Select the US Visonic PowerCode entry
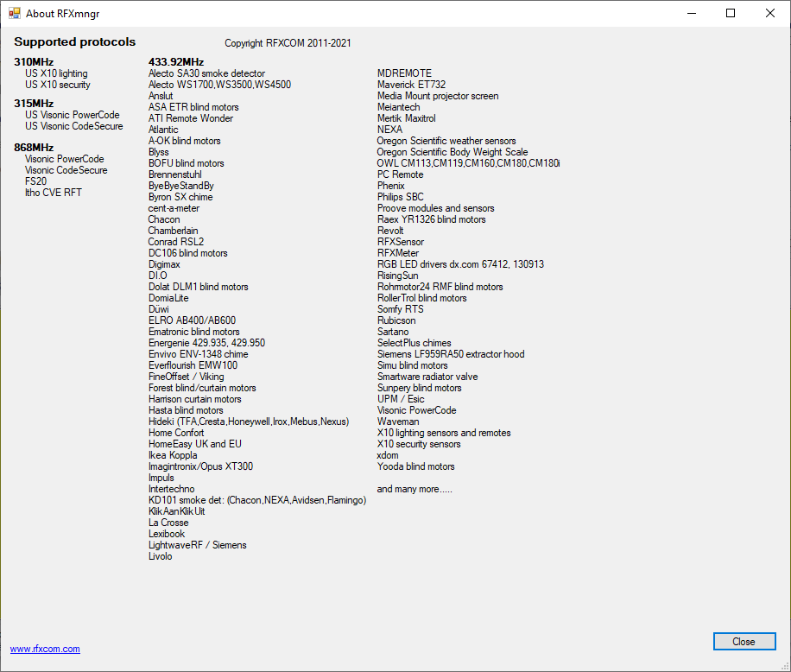Viewport: 791px width, 672px height. [73, 115]
